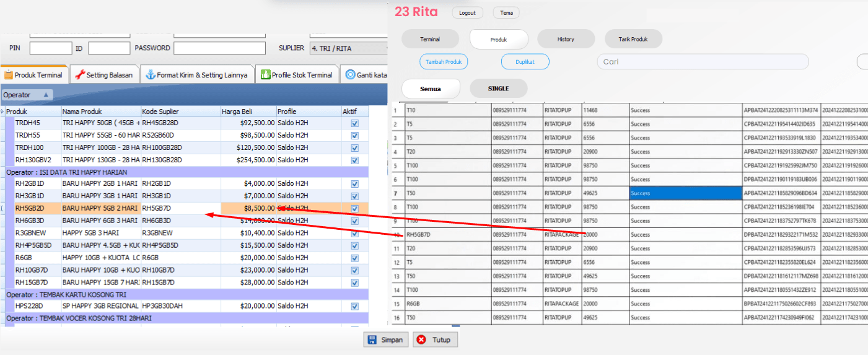Select the R6GB cell in history row 15

tap(448, 304)
